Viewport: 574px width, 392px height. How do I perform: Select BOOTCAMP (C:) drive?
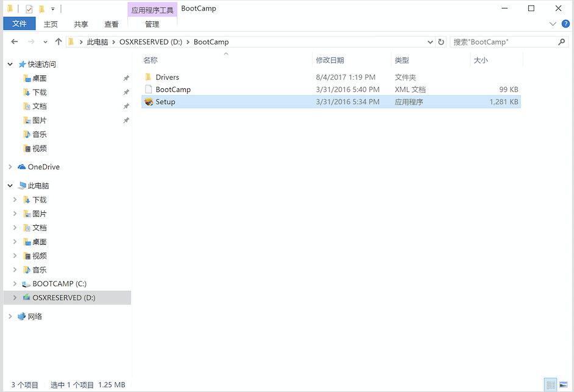tap(59, 284)
